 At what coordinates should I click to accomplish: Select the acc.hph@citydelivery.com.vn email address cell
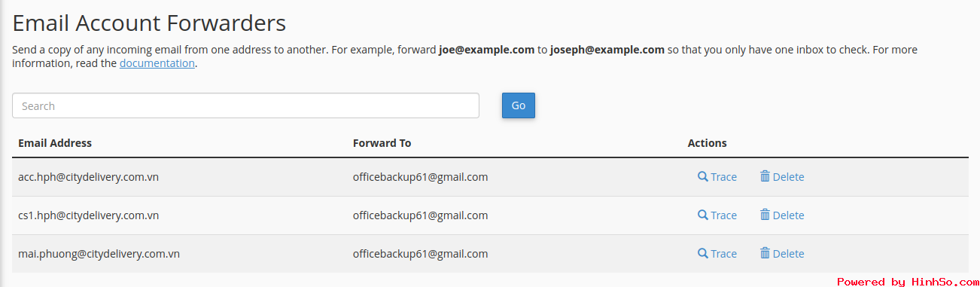pyautogui.click(x=88, y=177)
